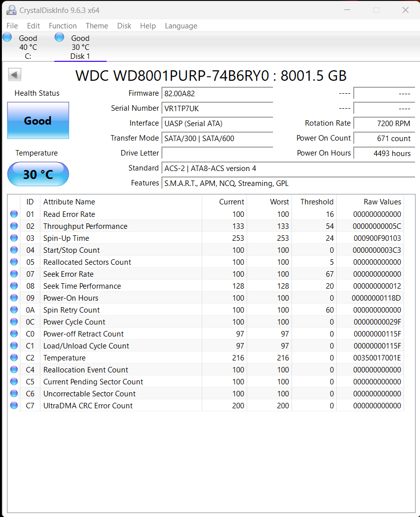Click the Read Error Rate status orb
420x517 pixels.
coord(13,214)
